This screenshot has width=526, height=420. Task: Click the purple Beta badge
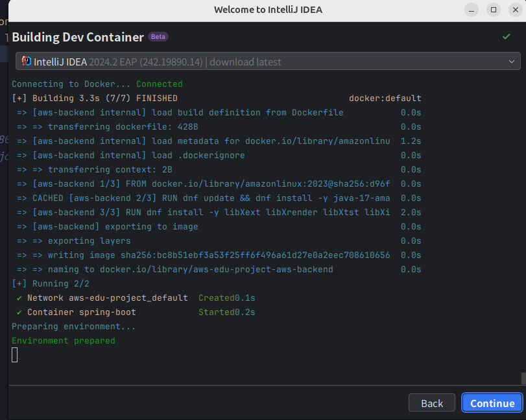point(158,37)
